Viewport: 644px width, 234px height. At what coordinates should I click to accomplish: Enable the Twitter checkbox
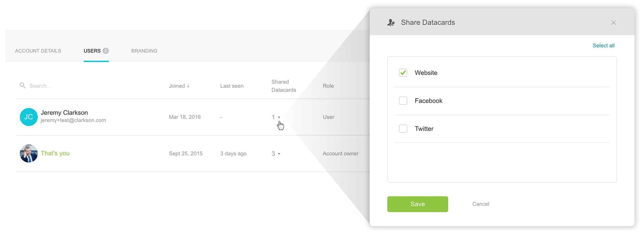(403, 129)
